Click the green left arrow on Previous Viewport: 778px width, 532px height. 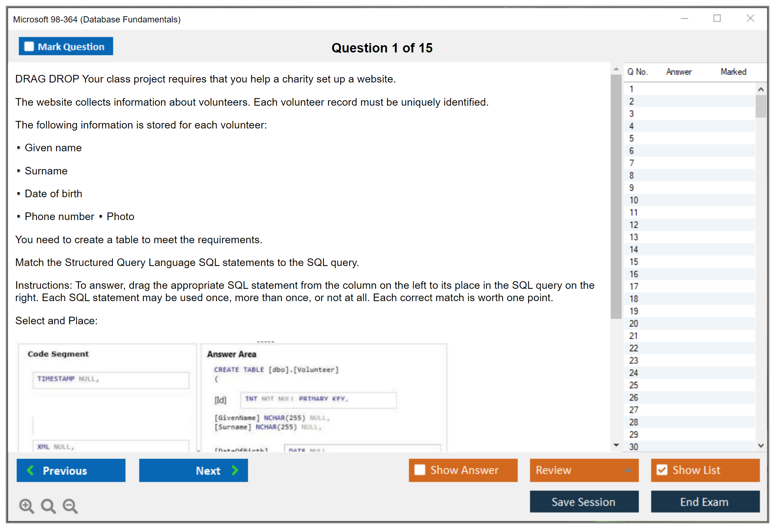30,470
